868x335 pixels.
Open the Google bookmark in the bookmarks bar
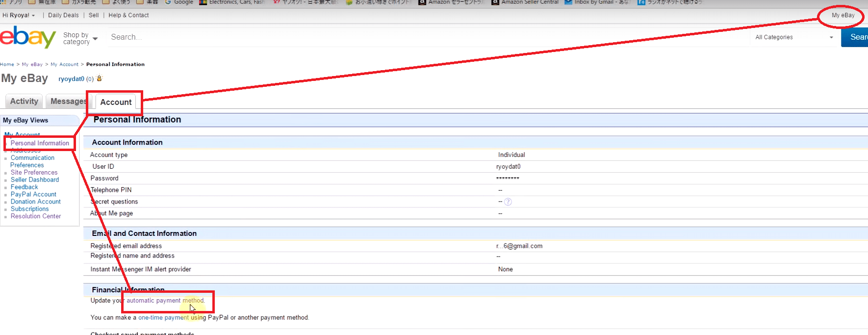[x=179, y=2]
